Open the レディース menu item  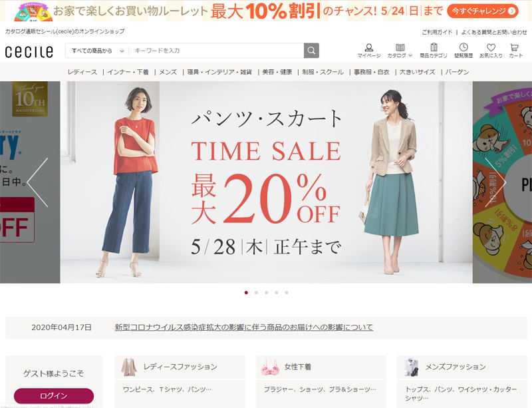[82, 72]
